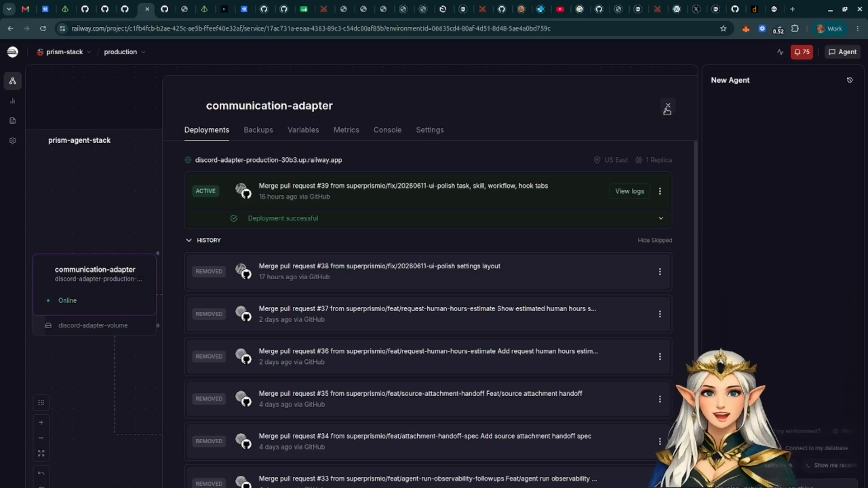Expand the Deployment successful details
Viewport: 868px width, 488px height.
coord(661,218)
